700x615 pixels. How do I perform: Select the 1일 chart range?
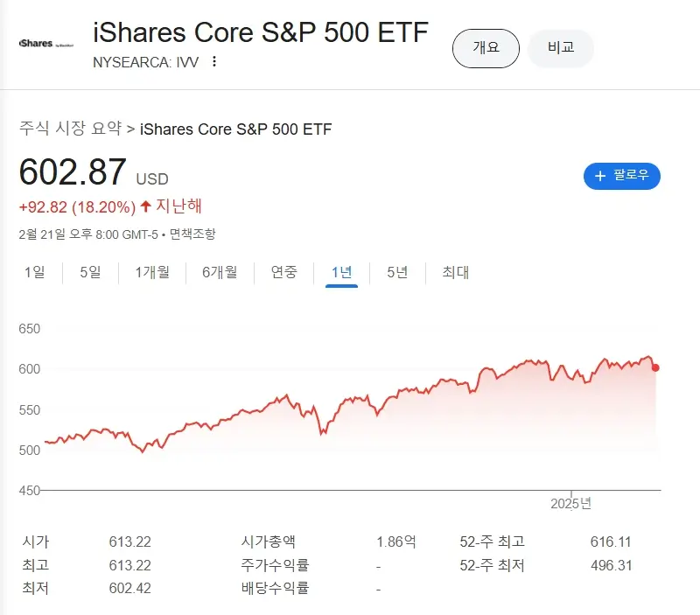[x=34, y=272]
